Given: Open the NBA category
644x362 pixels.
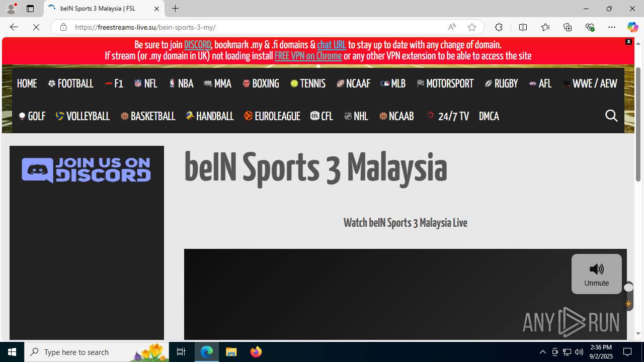Looking at the screenshot, I should point(181,83).
